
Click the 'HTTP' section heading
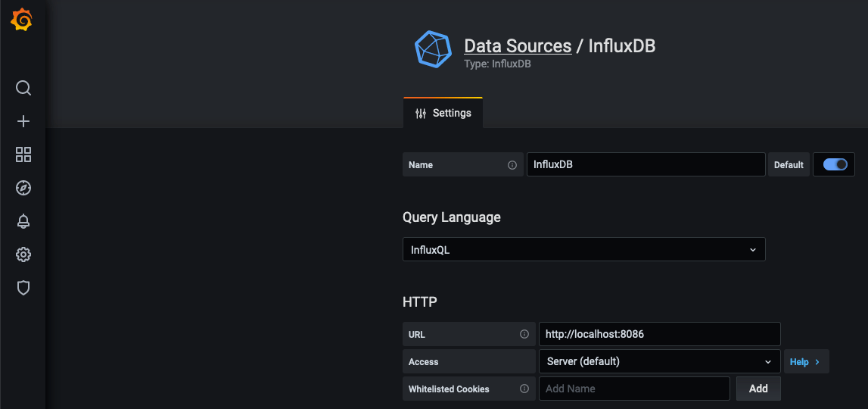click(419, 302)
